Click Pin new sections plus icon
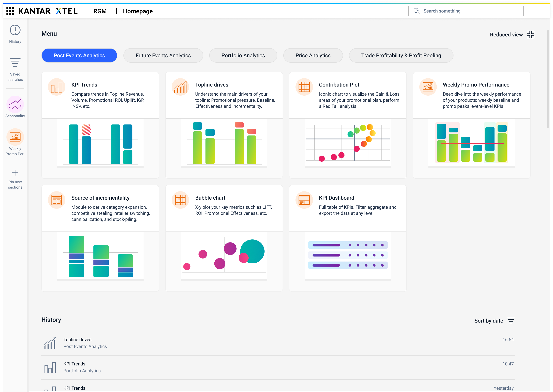 (15, 173)
